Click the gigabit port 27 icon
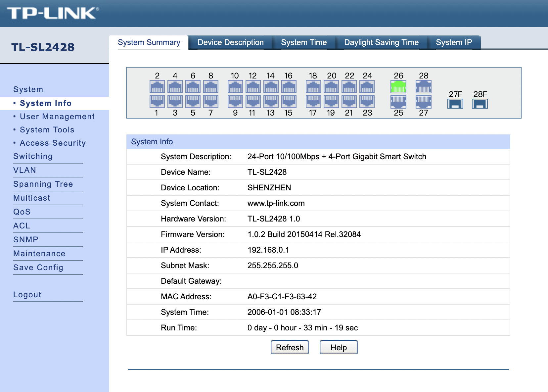 pyautogui.click(x=424, y=102)
